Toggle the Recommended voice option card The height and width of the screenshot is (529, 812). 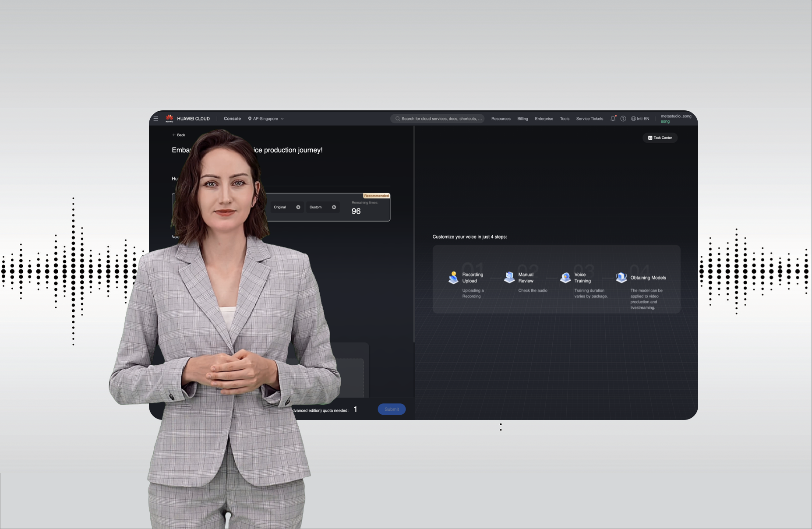pyautogui.click(x=376, y=196)
